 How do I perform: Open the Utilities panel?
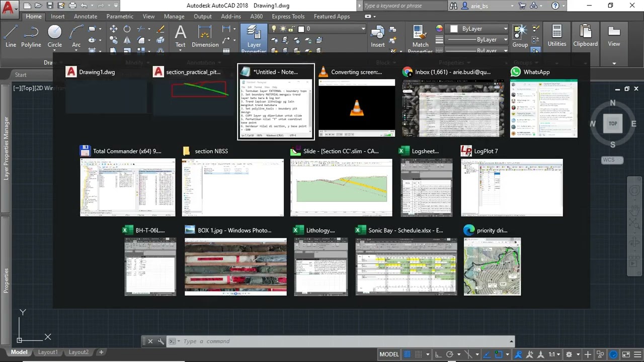[x=557, y=36]
